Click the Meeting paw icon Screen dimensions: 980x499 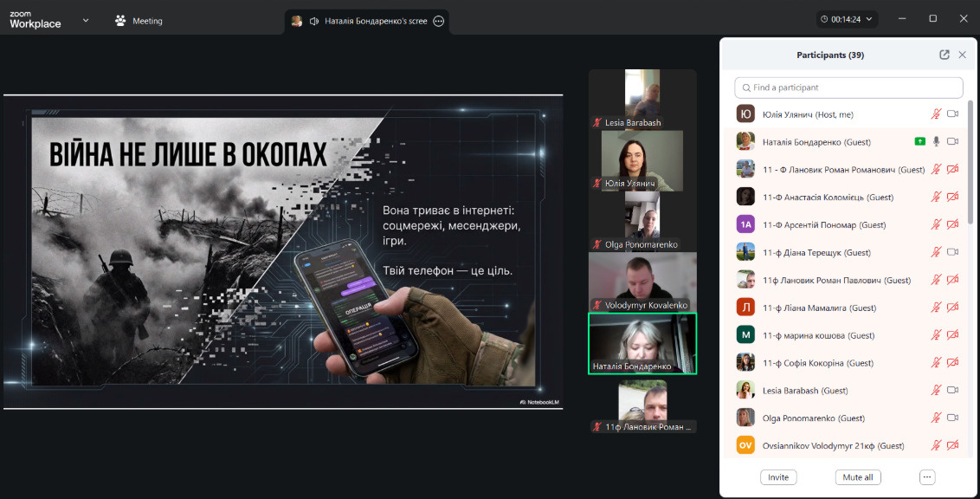click(120, 21)
